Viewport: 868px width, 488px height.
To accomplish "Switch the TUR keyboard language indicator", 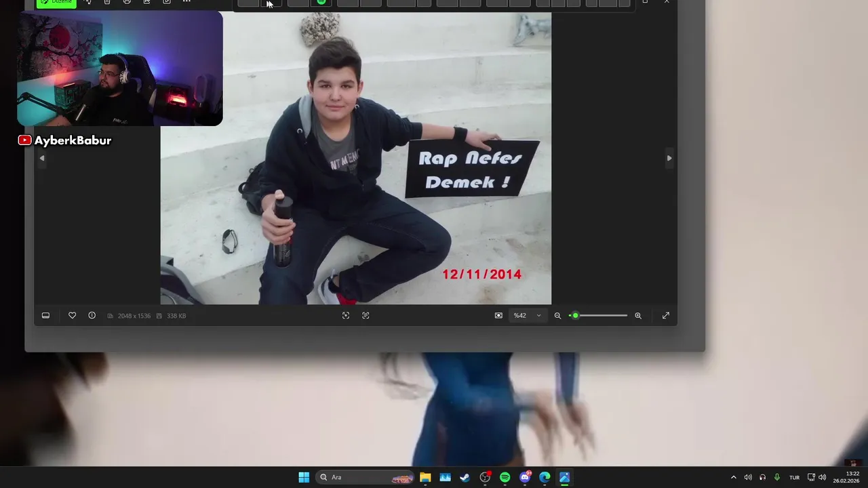I will 794,477.
